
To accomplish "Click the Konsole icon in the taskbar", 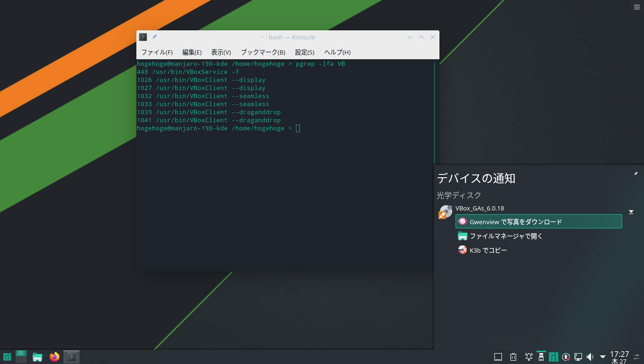I will point(72,357).
